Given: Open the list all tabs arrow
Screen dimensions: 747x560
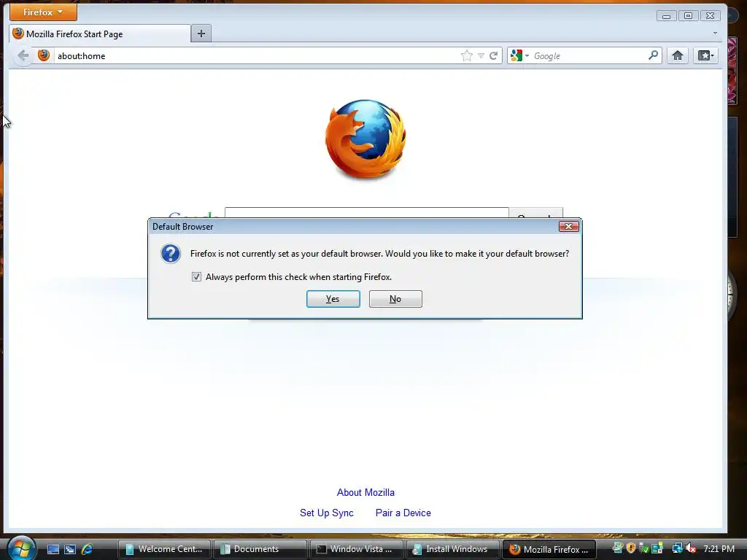Looking at the screenshot, I should [715, 34].
